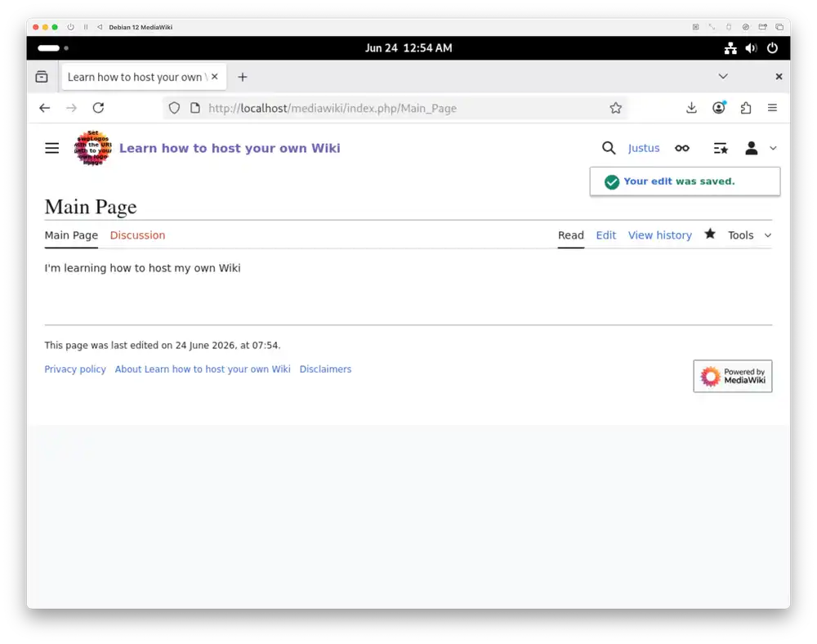The image size is (817, 644).
Task: Dismiss the 'Your edit was saved.' notification
Action: pos(685,181)
